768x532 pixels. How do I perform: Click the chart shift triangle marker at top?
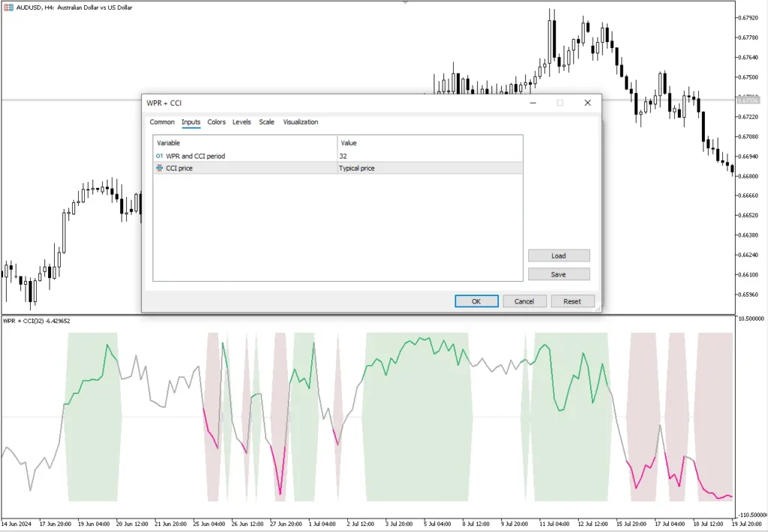(406, 3)
